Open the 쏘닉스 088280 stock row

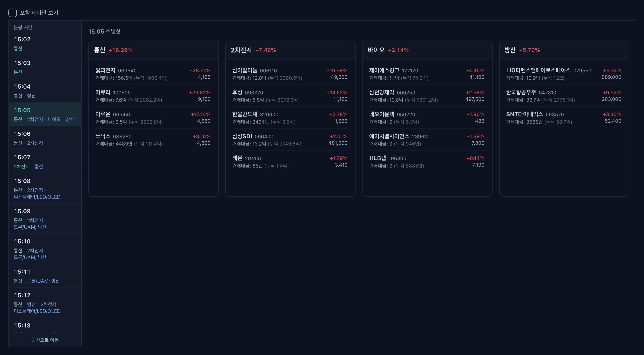(x=153, y=140)
